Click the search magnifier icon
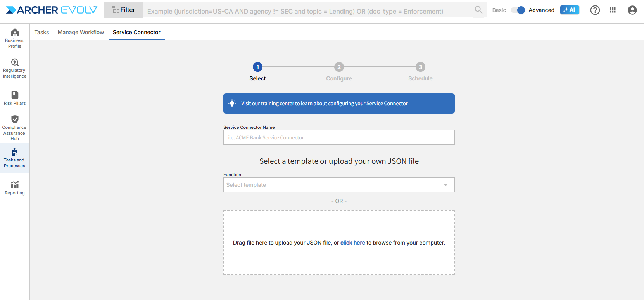The image size is (644, 300). pyautogui.click(x=478, y=10)
